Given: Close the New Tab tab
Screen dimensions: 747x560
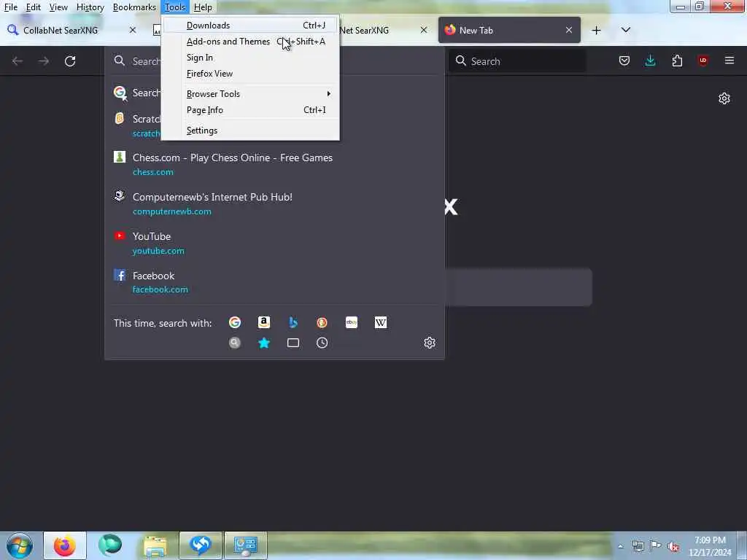Looking at the screenshot, I should coord(569,30).
